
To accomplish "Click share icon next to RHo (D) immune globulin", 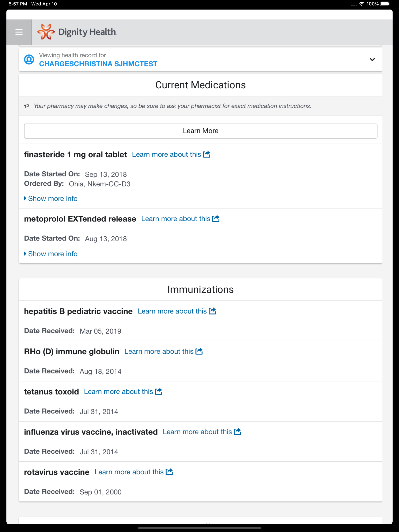I will click(199, 351).
